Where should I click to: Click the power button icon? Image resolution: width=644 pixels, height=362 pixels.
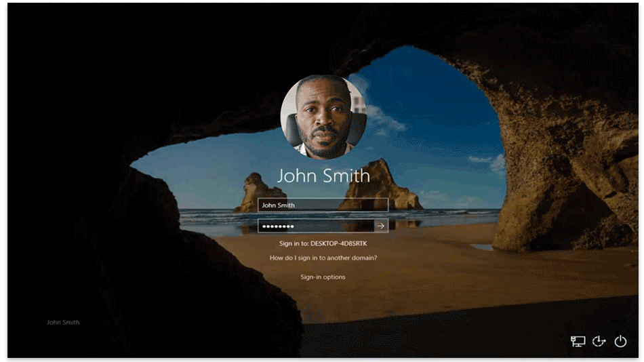(x=620, y=341)
